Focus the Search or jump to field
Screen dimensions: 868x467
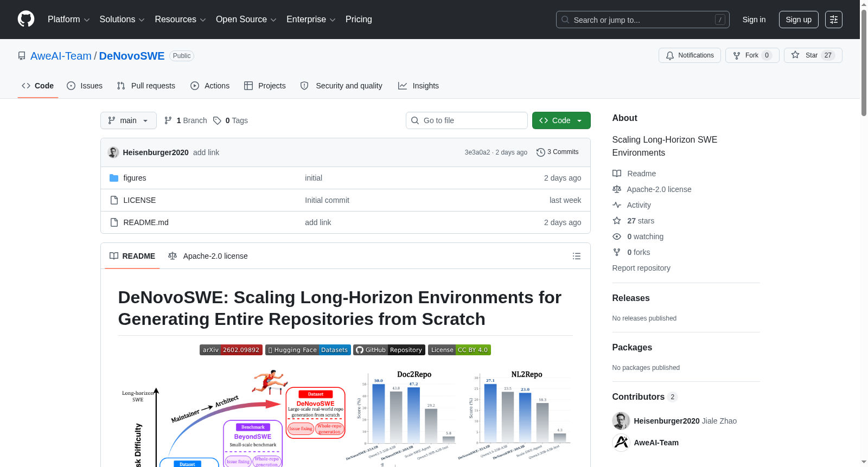pyautogui.click(x=642, y=20)
